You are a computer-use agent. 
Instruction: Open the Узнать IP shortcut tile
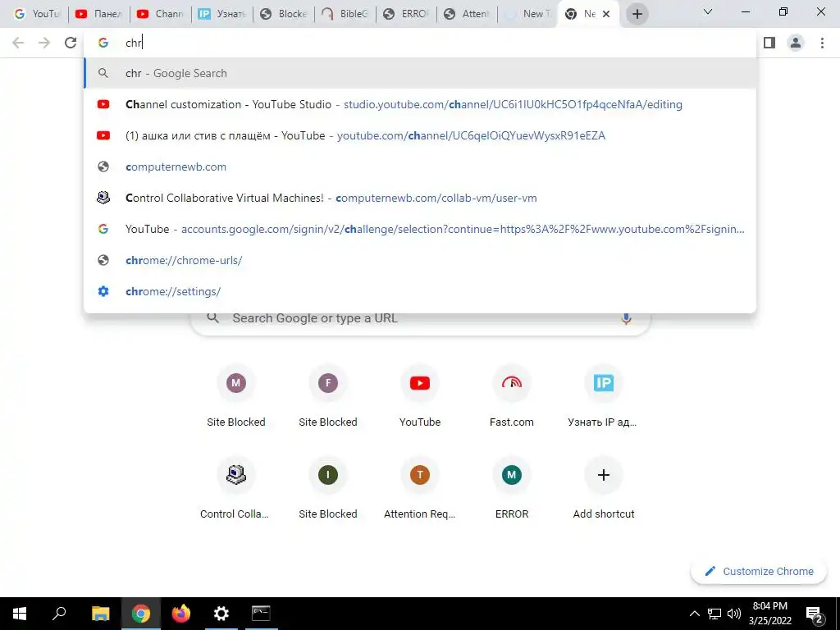point(603,397)
